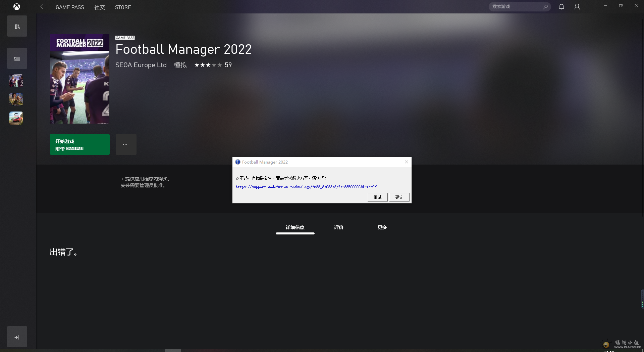Screen dimensions: 644x352
Task: Select the second game sidebar thumbnail
Action: pos(16,99)
